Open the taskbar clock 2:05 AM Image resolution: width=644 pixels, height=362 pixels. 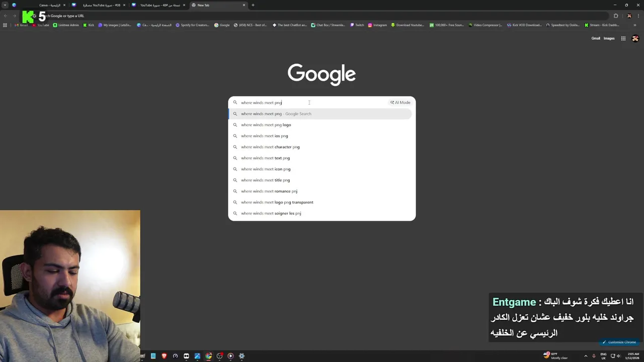click(633, 356)
